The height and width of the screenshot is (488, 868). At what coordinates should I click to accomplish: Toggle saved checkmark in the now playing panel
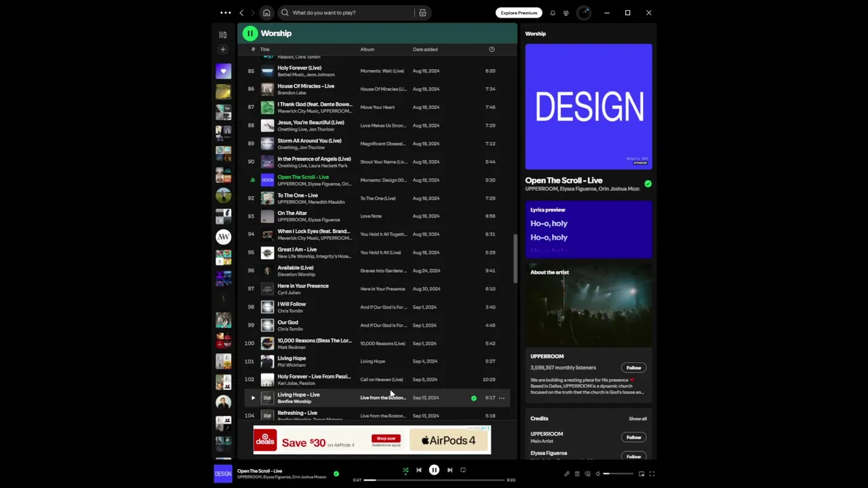648,184
